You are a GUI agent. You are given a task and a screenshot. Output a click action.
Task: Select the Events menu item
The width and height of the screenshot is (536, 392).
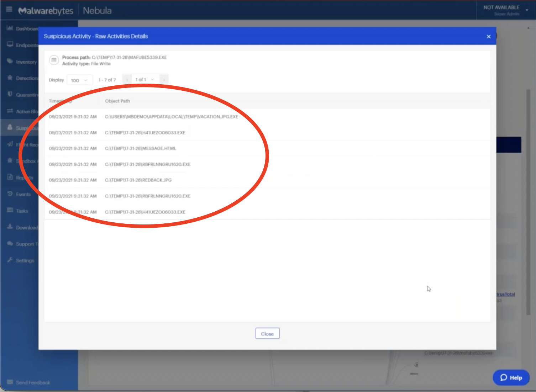(23, 194)
